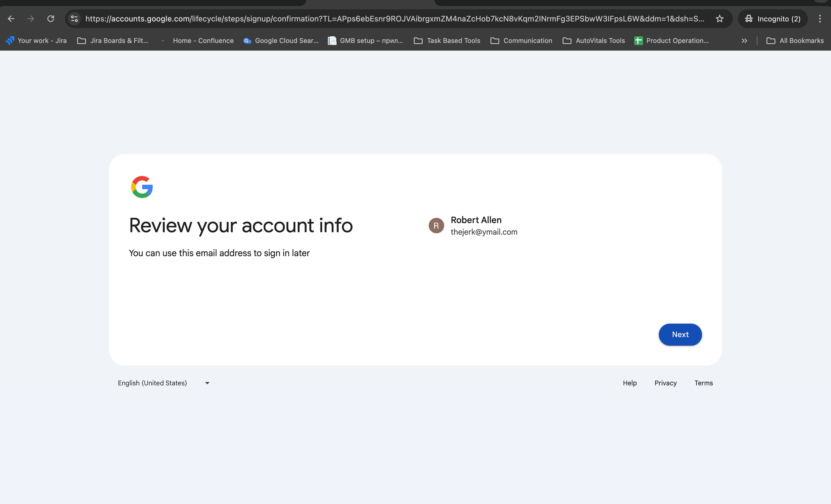Image resolution: width=831 pixels, height=504 pixels.
Task: Open site information icon in address bar
Action: [75, 19]
